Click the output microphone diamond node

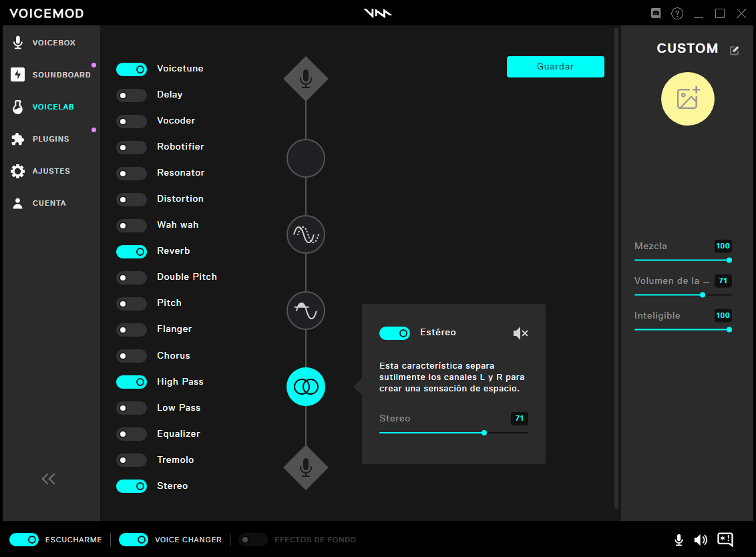[x=306, y=468]
